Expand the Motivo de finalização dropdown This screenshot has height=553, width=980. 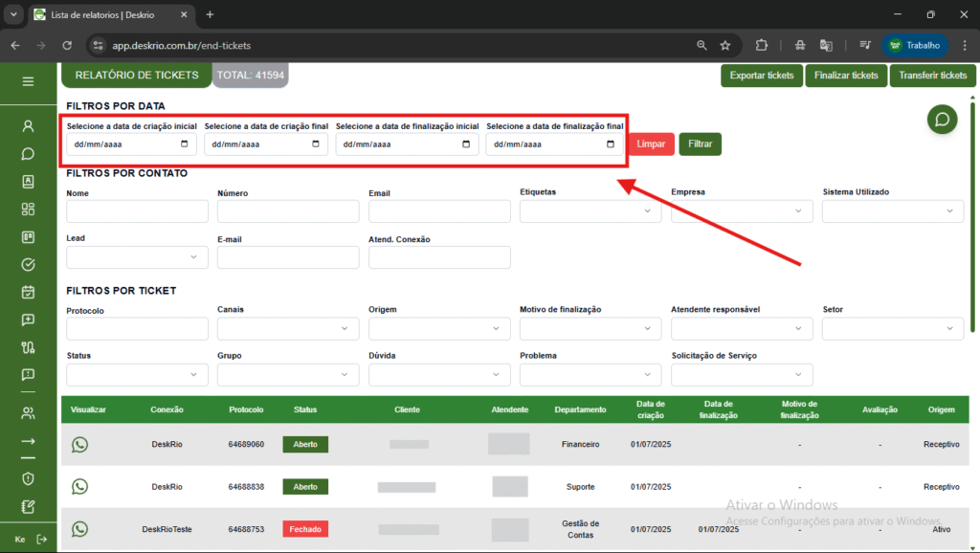[x=590, y=329]
